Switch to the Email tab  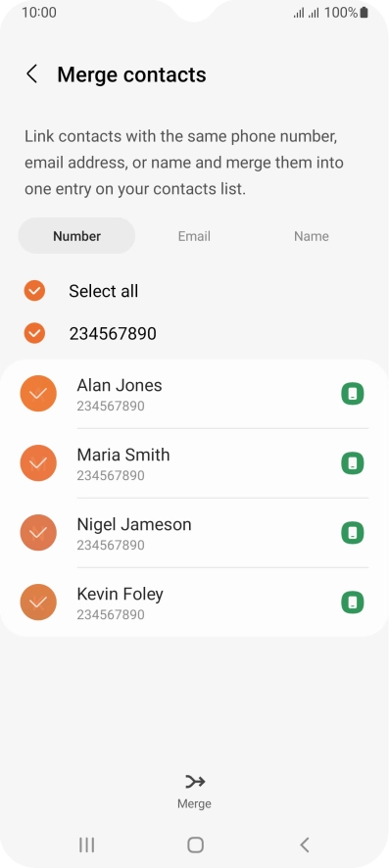point(194,236)
